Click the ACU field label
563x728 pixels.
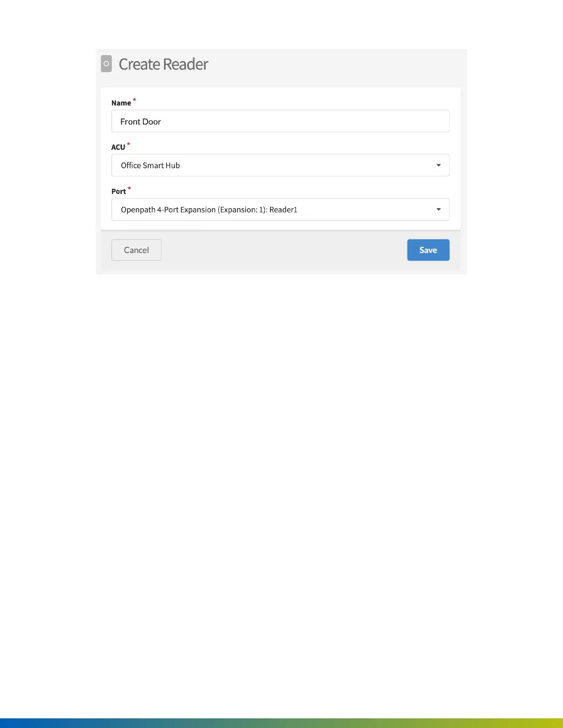(118, 147)
